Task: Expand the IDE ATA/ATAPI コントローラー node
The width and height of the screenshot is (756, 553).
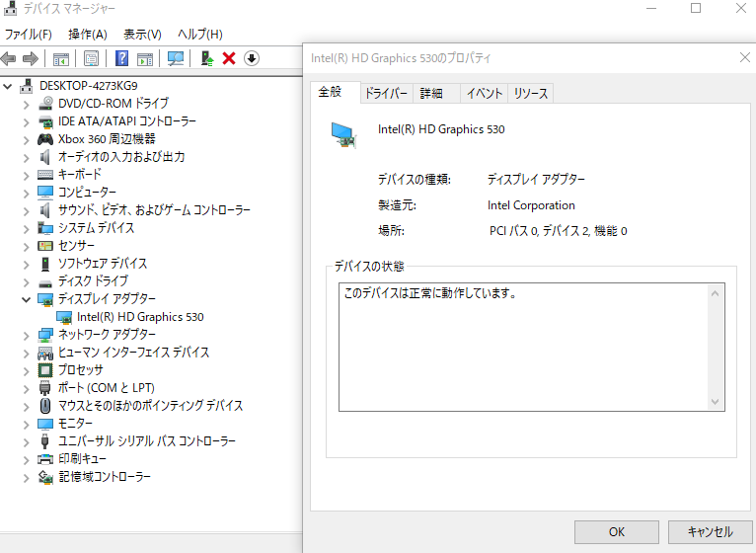Action: [26, 122]
